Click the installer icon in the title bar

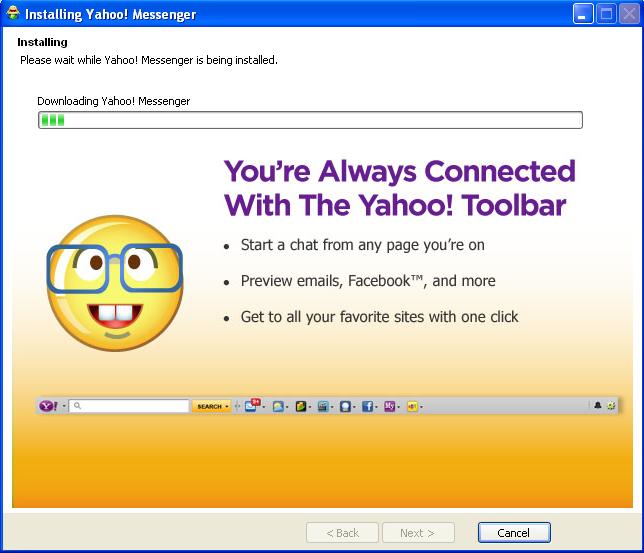[13, 14]
